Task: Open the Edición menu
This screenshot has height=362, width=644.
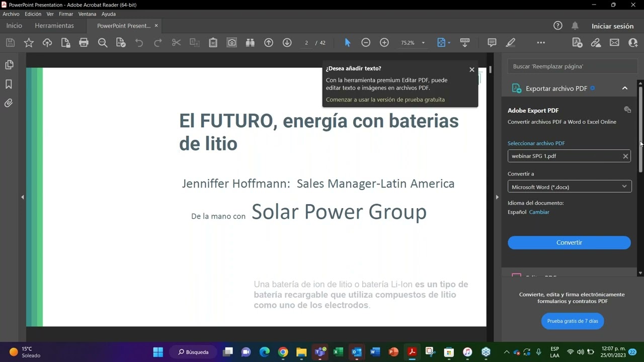Action: [x=33, y=14]
